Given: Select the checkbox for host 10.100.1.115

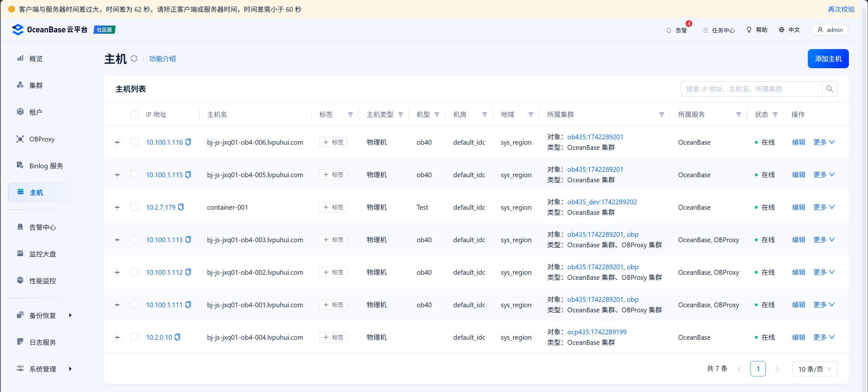Looking at the screenshot, I should [134, 175].
